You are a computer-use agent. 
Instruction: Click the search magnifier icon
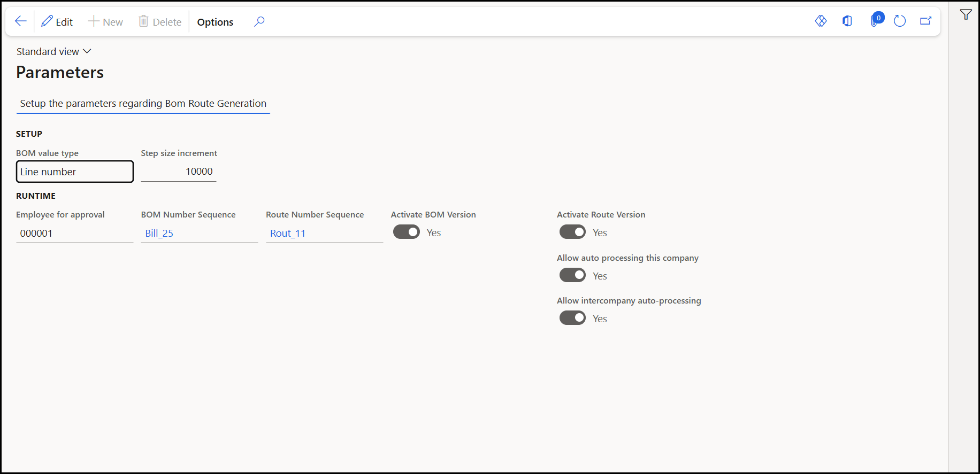point(259,21)
